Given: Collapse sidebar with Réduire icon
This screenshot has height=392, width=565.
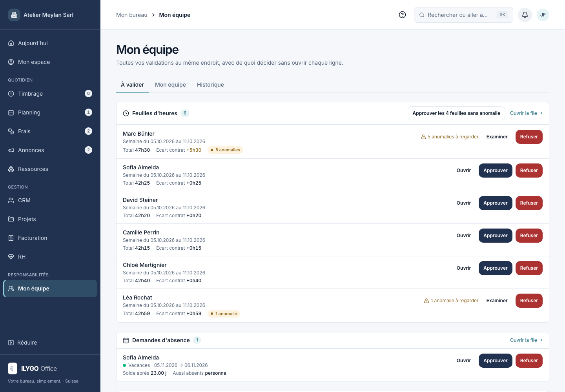Looking at the screenshot, I should [x=11, y=343].
